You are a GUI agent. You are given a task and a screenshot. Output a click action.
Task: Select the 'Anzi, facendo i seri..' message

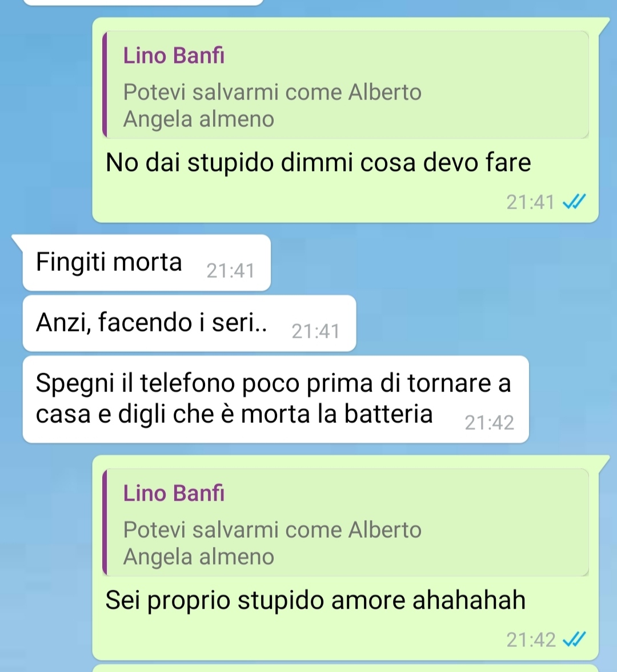[190, 323]
